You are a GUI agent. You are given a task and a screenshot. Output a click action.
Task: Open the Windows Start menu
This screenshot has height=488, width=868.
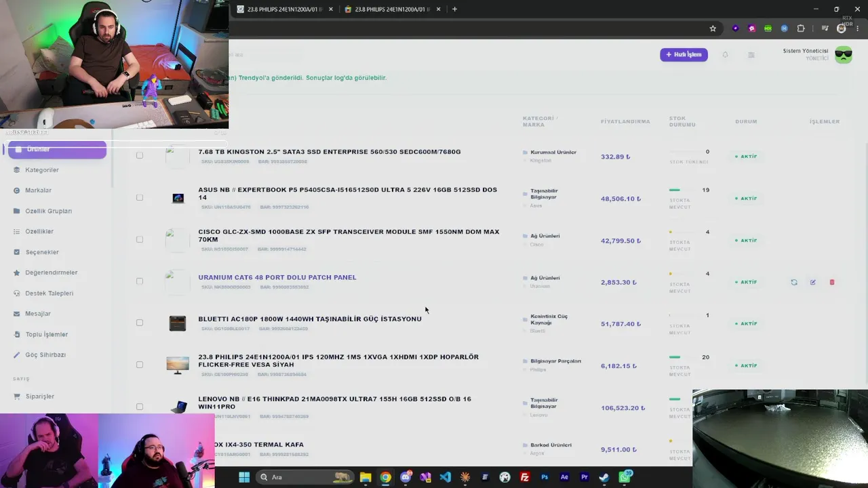click(x=244, y=477)
